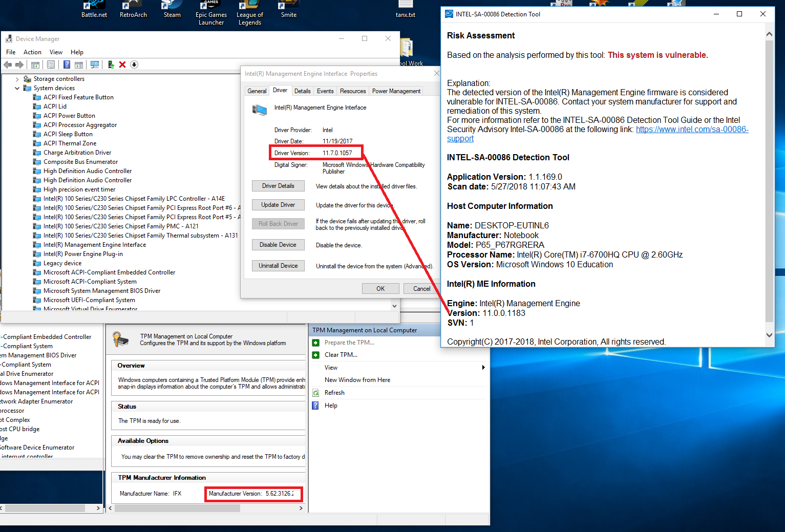Select Charge Arbitration Driver device
Viewport: 785px width, 532px height.
pos(77,153)
